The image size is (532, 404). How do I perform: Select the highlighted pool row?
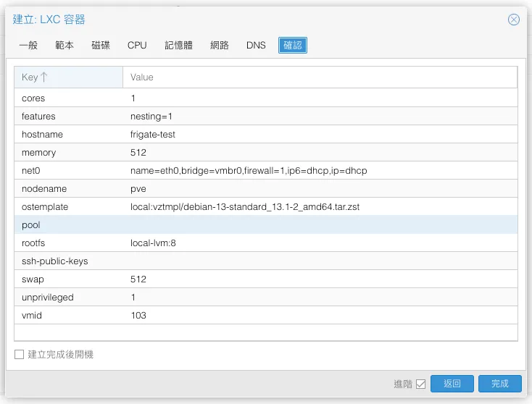click(x=265, y=225)
